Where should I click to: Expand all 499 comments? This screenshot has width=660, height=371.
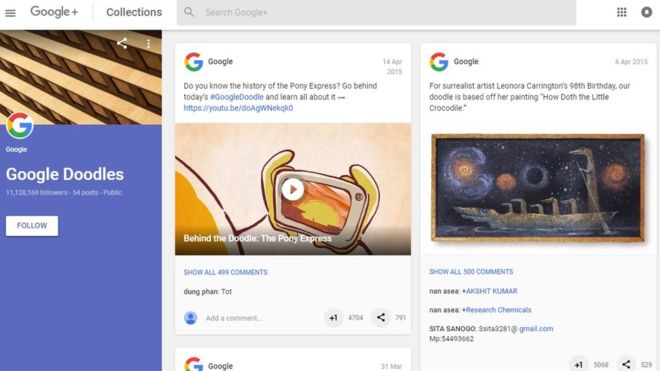click(x=226, y=272)
